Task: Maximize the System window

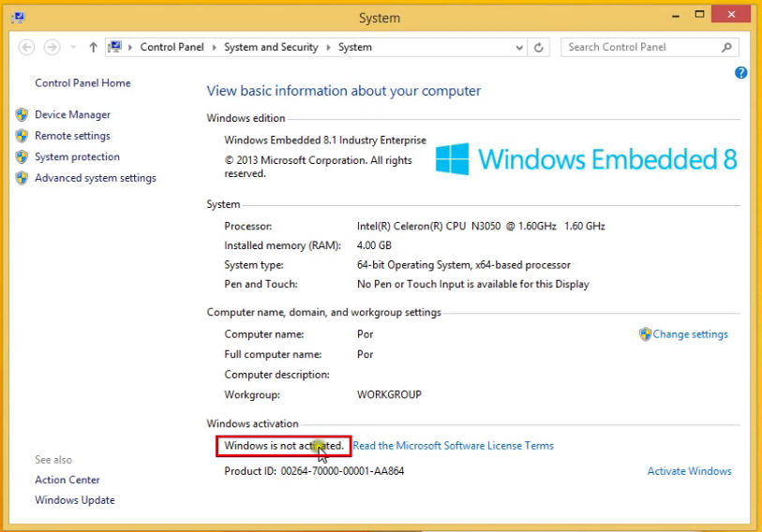Action: click(699, 15)
